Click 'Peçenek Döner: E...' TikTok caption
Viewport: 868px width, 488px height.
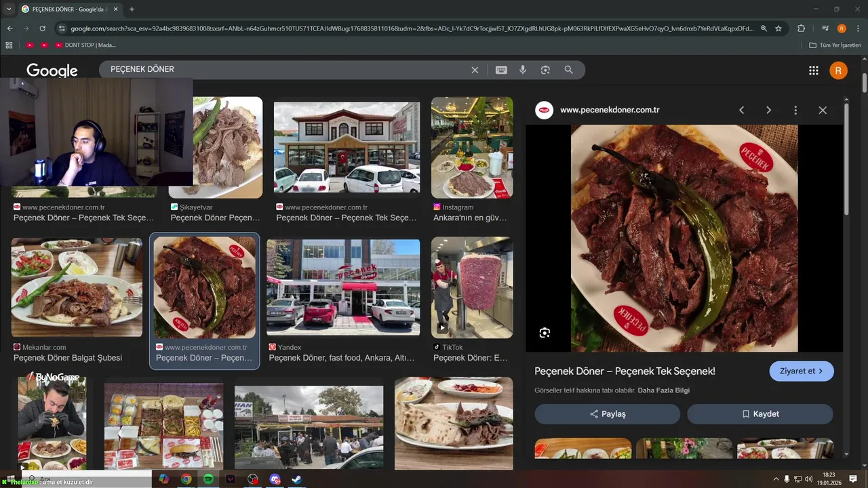pyautogui.click(x=471, y=358)
